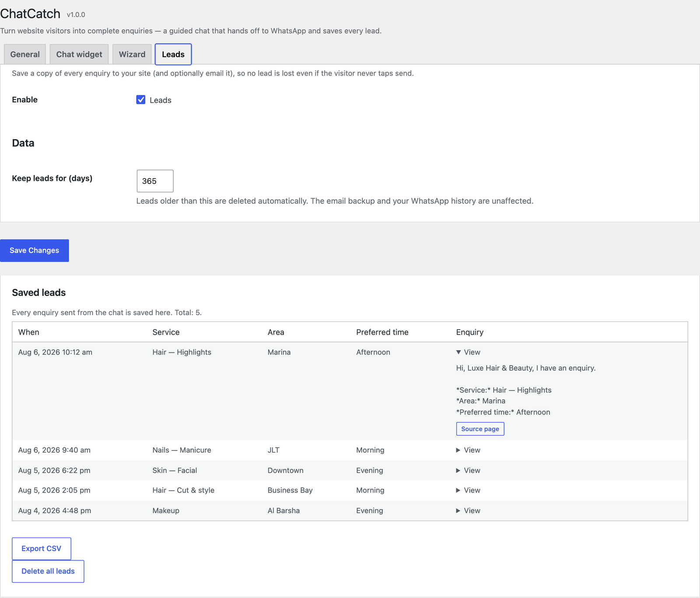700x598 pixels.
Task: Expand View for Nails — Manicure lead
Action: pos(468,450)
